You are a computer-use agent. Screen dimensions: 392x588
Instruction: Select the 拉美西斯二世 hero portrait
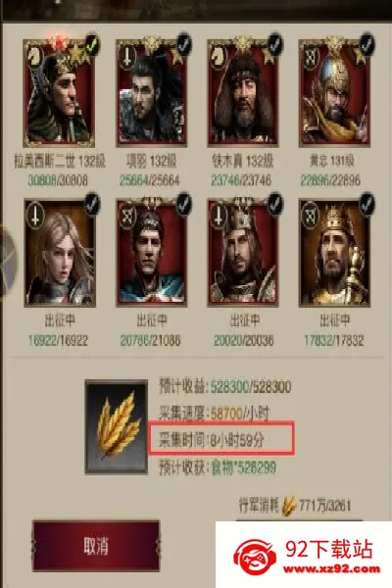[59, 93]
